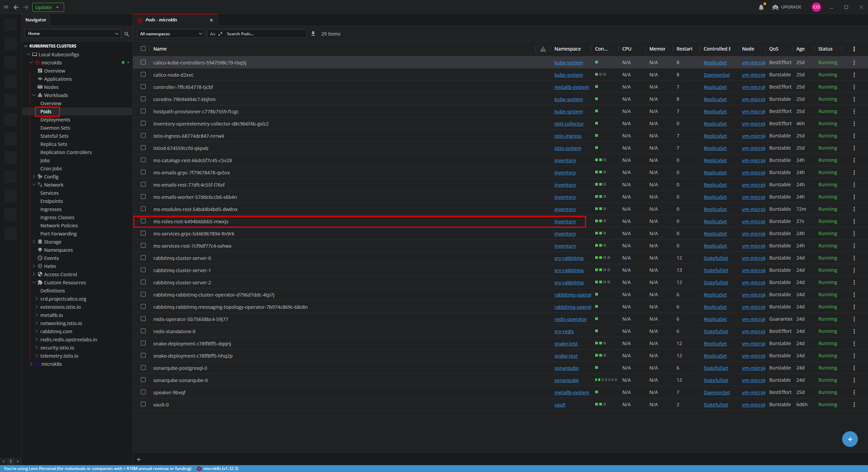The height and width of the screenshot is (472, 868).
Task: Check the calico-kube-controllers pod checkbox
Action: point(143,62)
